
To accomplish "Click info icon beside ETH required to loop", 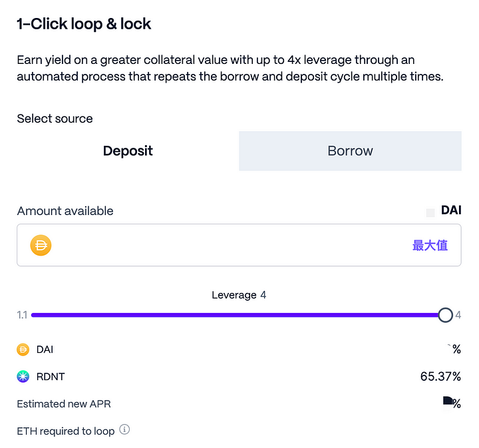I will click(x=124, y=430).
